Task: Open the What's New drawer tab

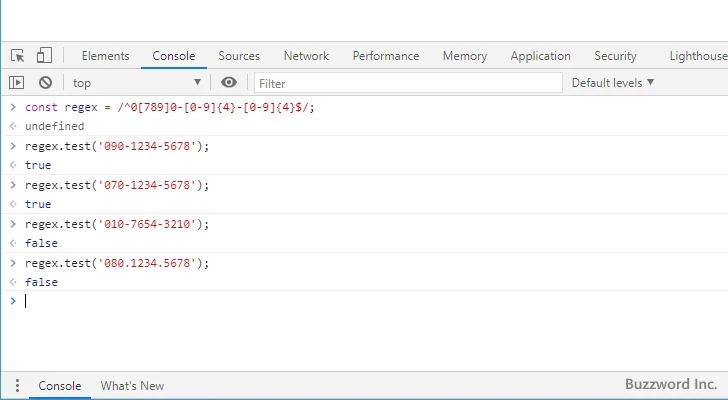Action: pos(132,386)
